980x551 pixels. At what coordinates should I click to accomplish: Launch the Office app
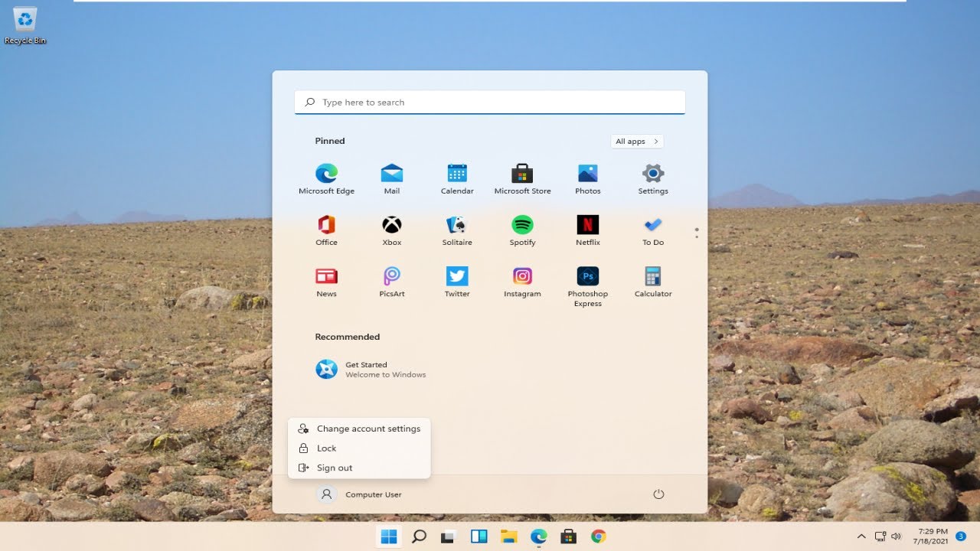coord(326,230)
